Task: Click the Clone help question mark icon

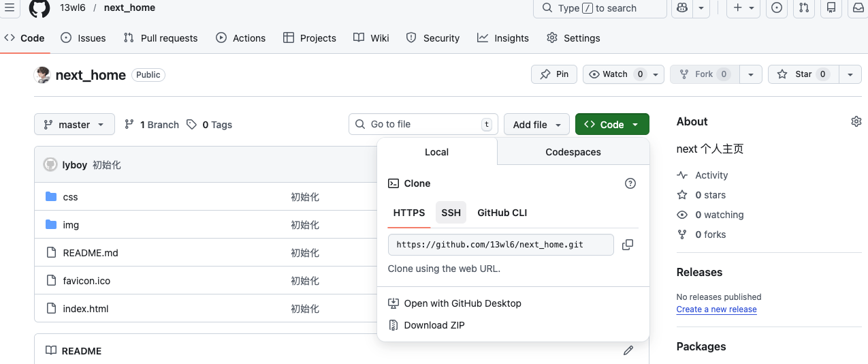Action: 630,183
